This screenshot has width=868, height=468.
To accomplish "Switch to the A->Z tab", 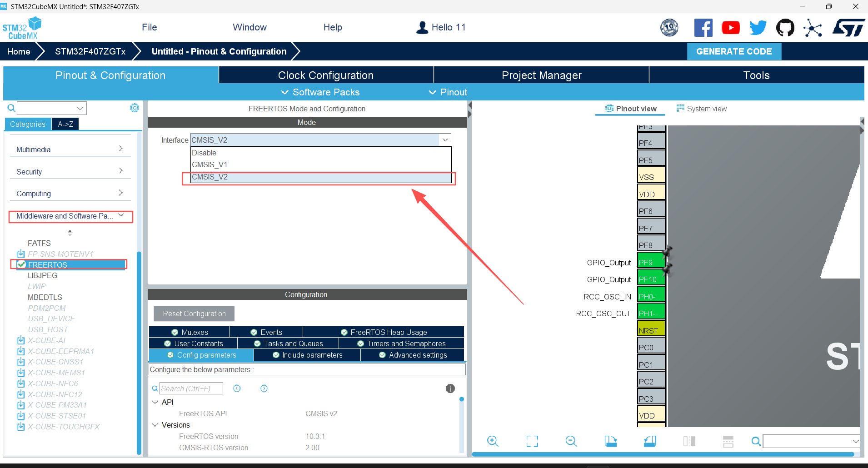I will point(65,124).
